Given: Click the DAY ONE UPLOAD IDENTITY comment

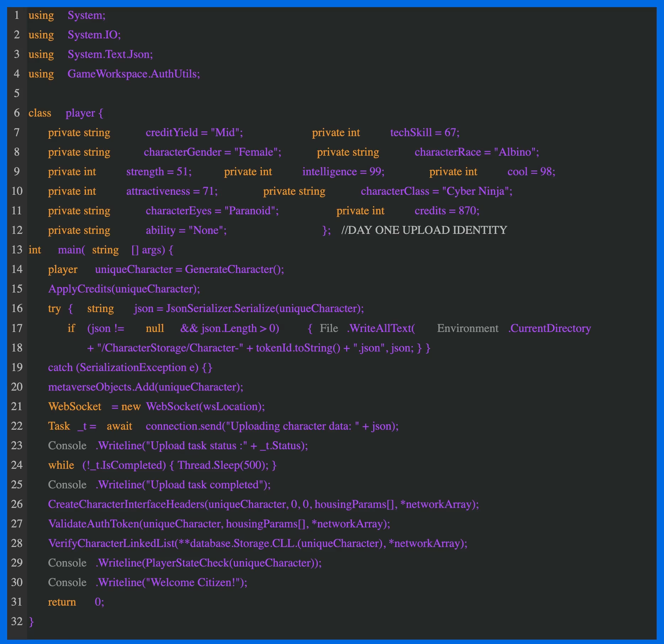Looking at the screenshot, I should click(424, 230).
